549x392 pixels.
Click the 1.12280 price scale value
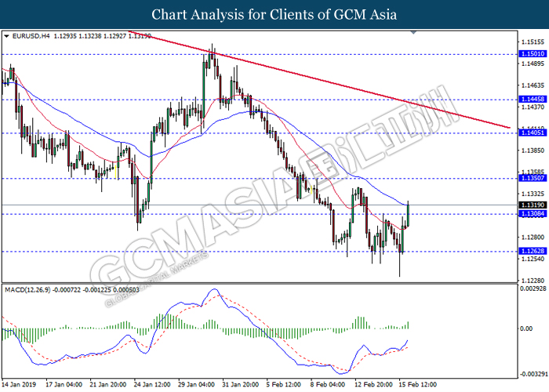533,281
